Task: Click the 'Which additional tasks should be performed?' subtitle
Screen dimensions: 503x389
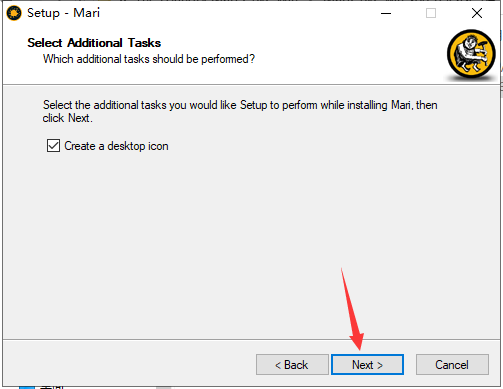Action: [x=149, y=59]
